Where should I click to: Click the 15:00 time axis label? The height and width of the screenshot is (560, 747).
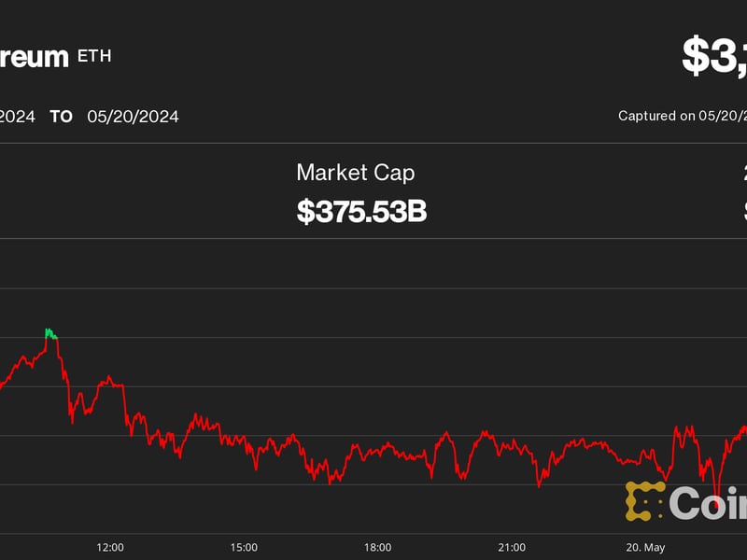tap(244, 547)
